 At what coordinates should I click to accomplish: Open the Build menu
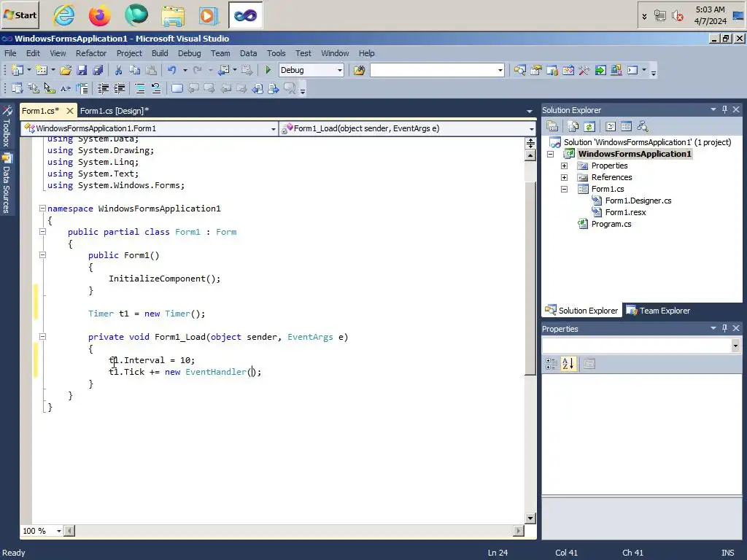tap(160, 53)
